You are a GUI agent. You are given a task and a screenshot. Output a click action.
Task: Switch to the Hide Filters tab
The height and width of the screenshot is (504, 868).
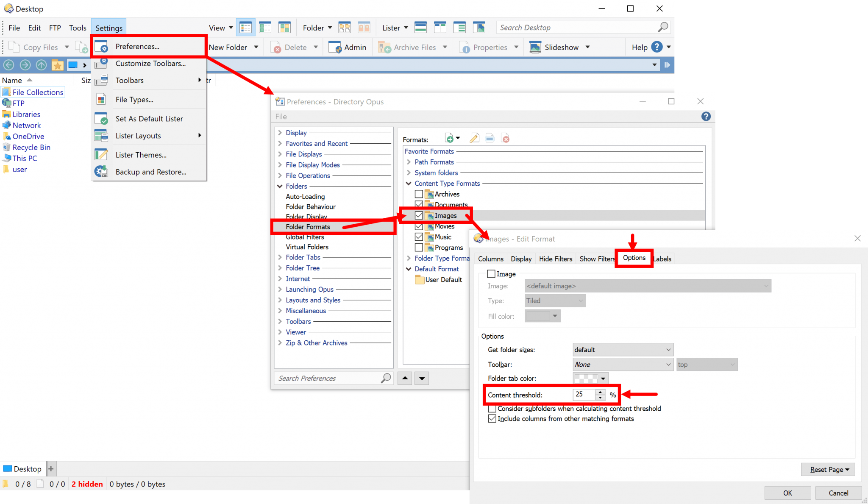[x=555, y=259]
